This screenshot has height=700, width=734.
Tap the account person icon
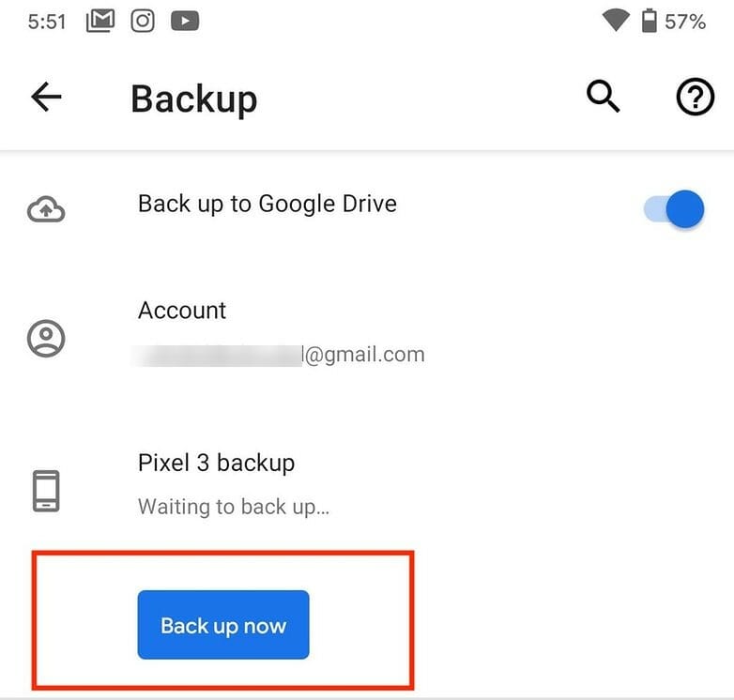pyautogui.click(x=46, y=339)
